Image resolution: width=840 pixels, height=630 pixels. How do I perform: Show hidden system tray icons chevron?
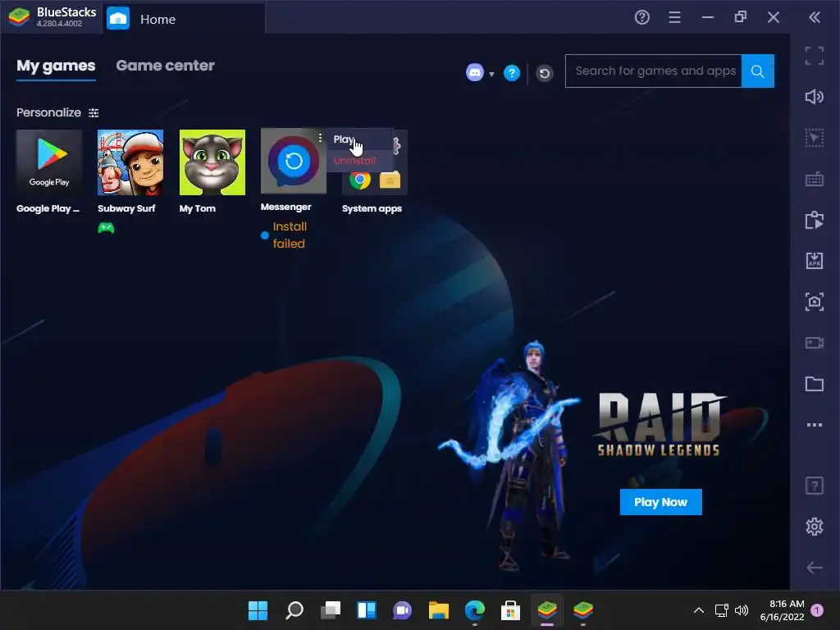pyautogui.click(x=699, y=610)
